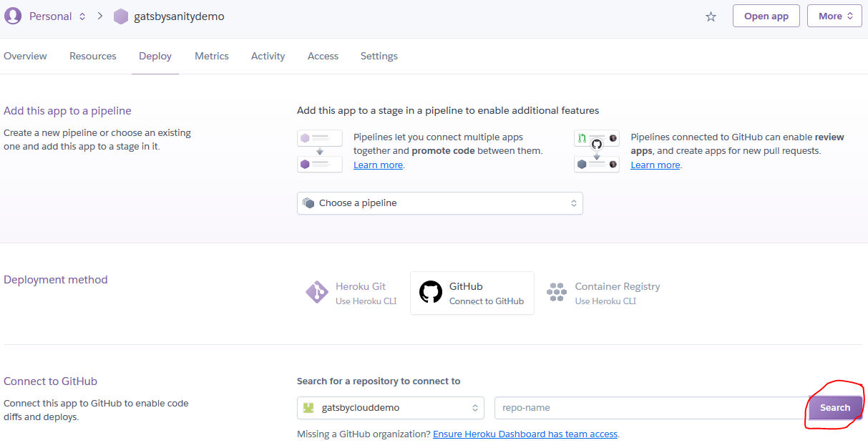Image resolution: width=868 pixels, height=448 pixels.
Task: Expand the Choose a pipeline dropdown
Action: point(440,203)
